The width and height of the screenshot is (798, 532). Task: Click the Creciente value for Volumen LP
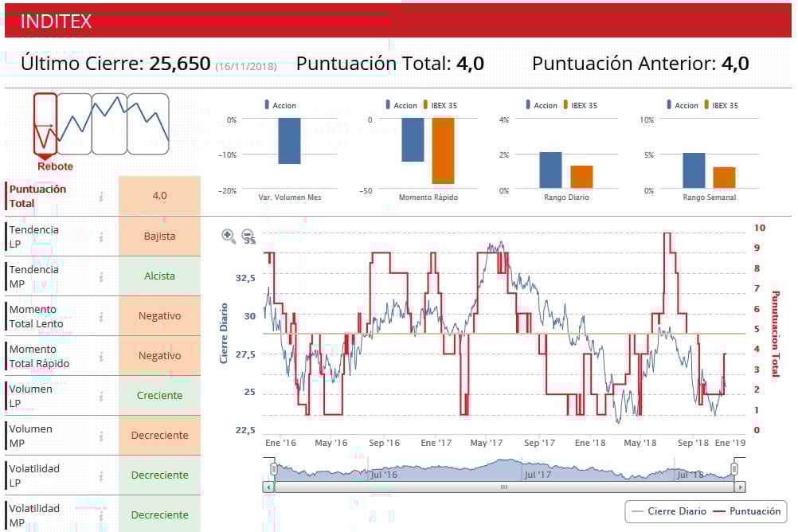point(160,396)
